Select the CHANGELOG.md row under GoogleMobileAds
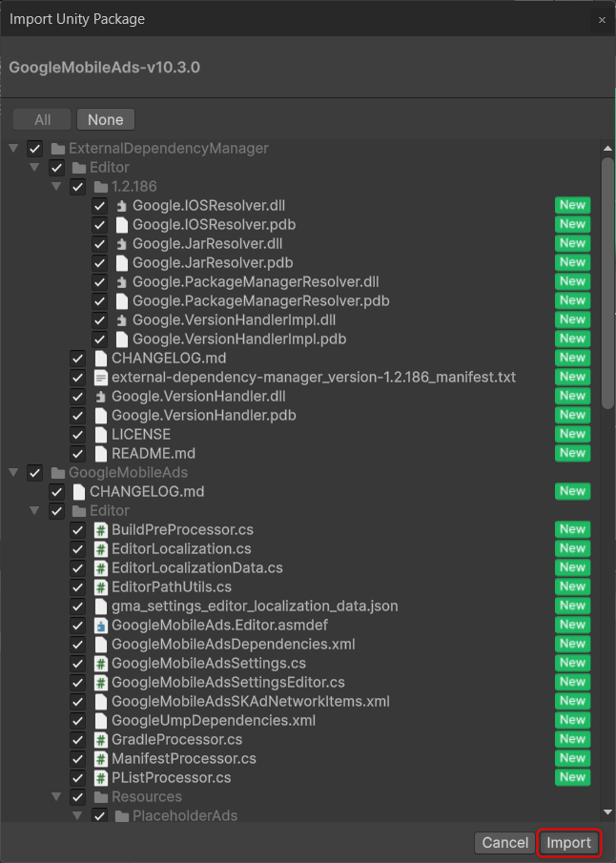Image resolution: width=616 pixels, height=863 pixels. [300, 491]
